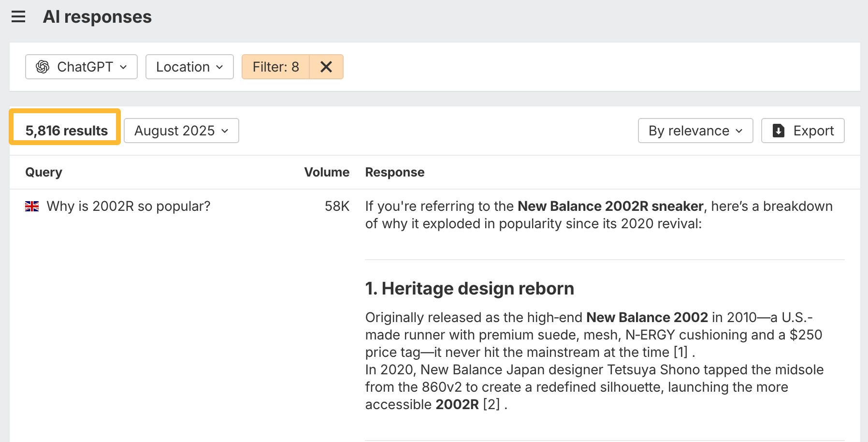Click citation reference [2]
868x442 pixels.
pyautogui.click(x=492, y=404)
